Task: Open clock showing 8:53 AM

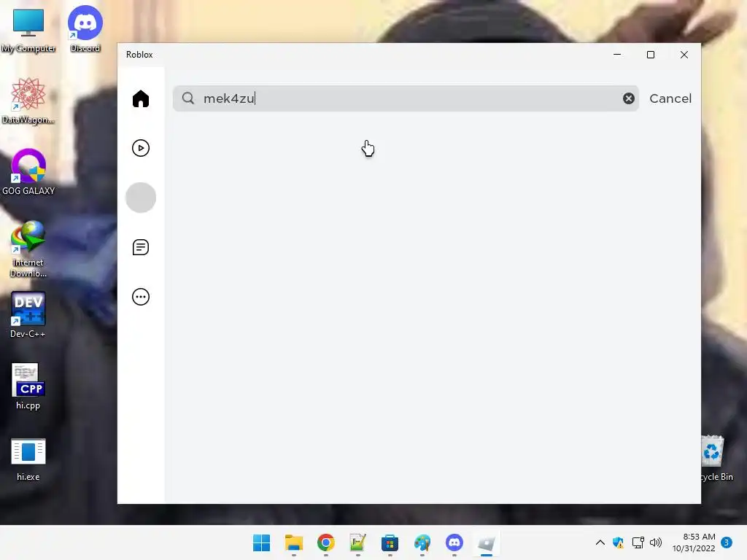Action: 694,542
